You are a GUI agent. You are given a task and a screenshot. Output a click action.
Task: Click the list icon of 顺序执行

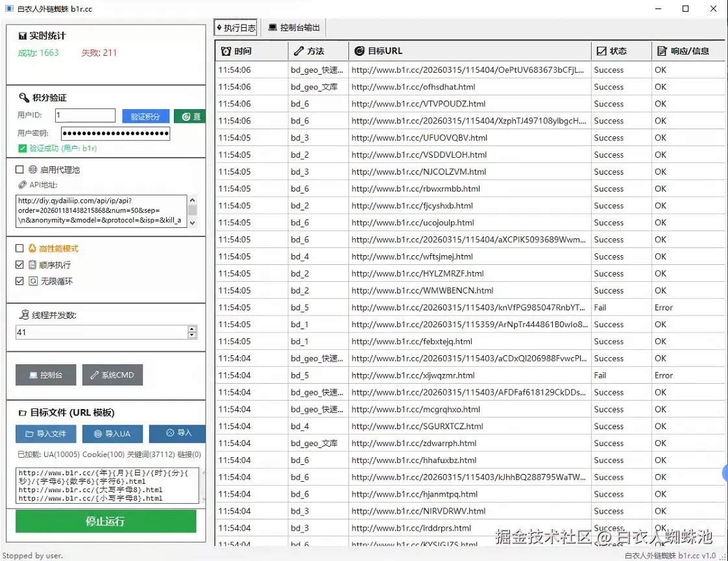point(32,265)
